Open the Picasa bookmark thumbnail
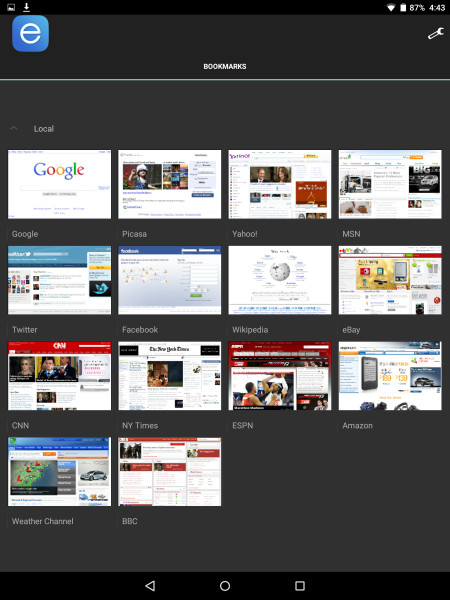Screen dimensions: 450x600 pyautogui.click(x=170, y=184)
